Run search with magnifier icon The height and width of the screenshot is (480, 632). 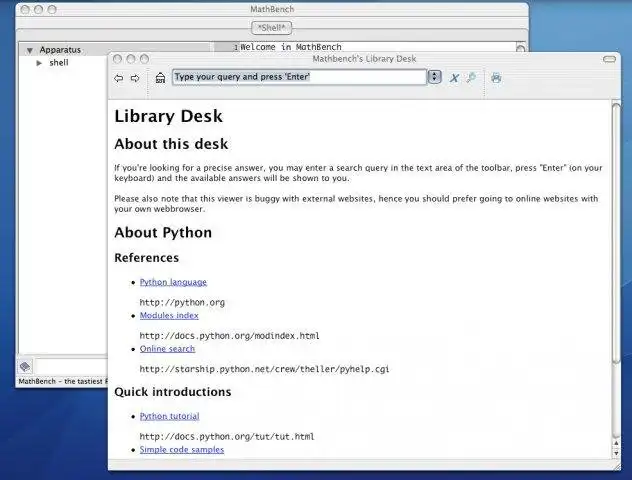[471, 77]
